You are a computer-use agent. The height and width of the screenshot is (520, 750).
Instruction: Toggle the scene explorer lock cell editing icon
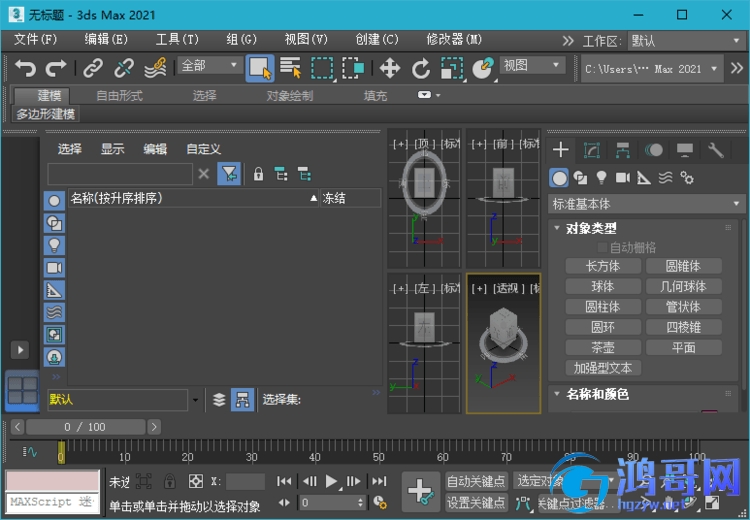pyautogui.click(x=258, y=174)
